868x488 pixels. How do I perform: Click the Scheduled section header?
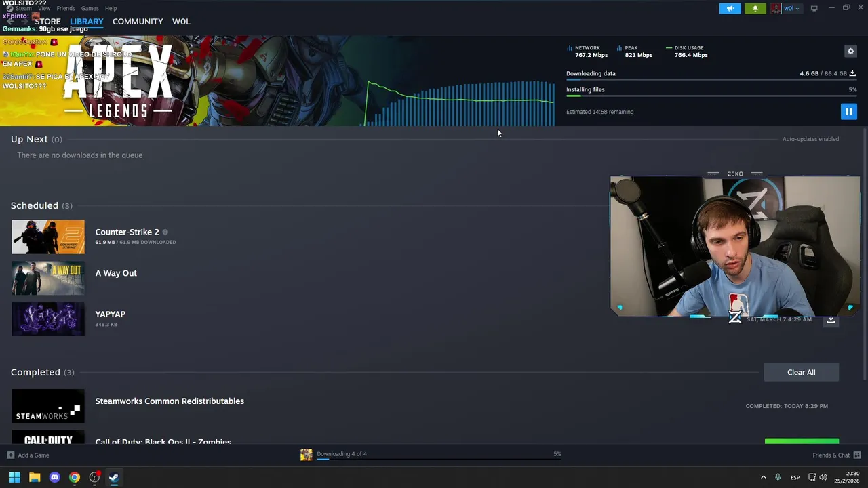pyautogui.click(x=41, y=205)
